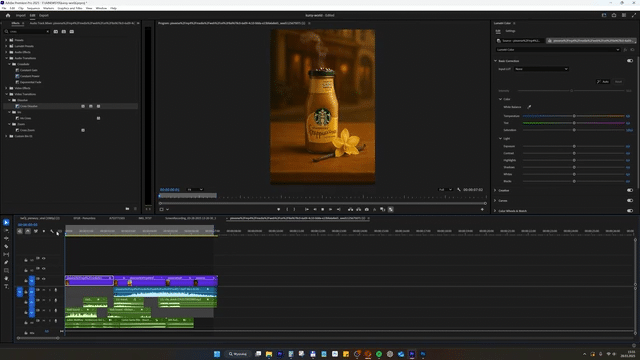The image size is (640, 360).
Task: Open the Settings tab in Lumetri Color
Action: point(510,31)
